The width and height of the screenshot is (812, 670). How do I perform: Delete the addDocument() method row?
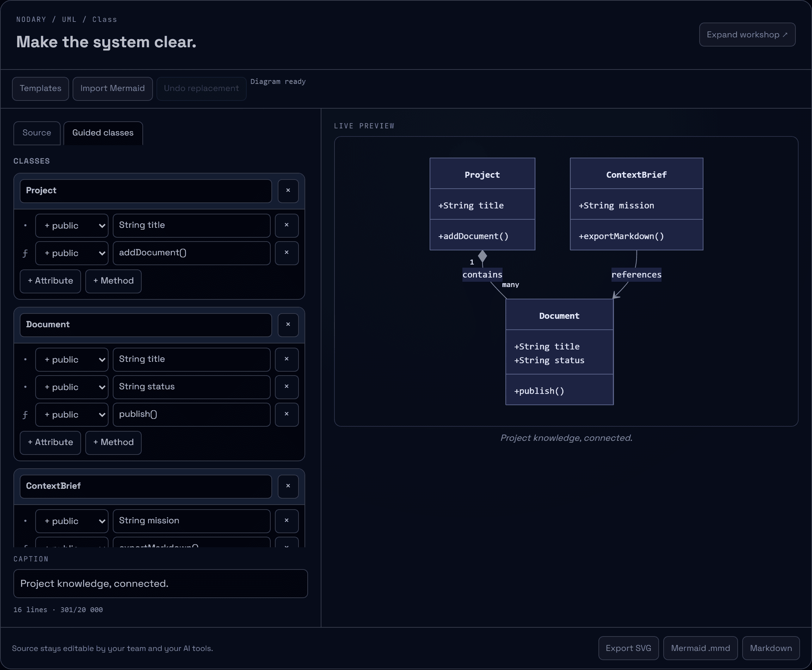point(287,253)
